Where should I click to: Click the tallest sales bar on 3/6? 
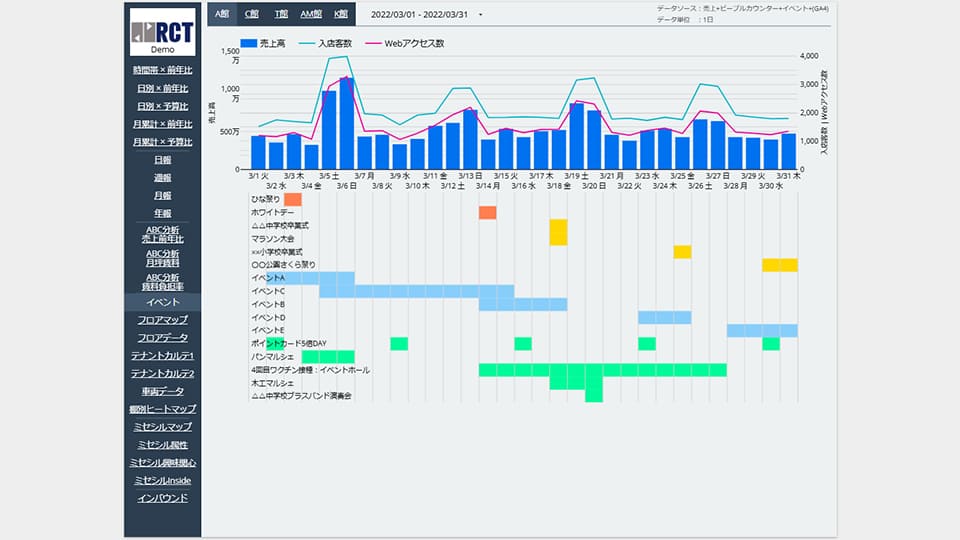tap(346, 123)
